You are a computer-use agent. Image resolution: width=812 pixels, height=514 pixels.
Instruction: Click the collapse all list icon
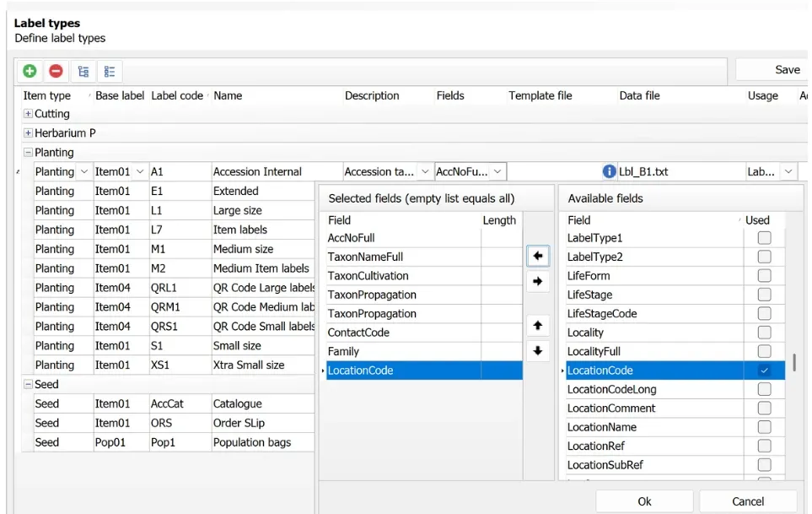point(110,72)
